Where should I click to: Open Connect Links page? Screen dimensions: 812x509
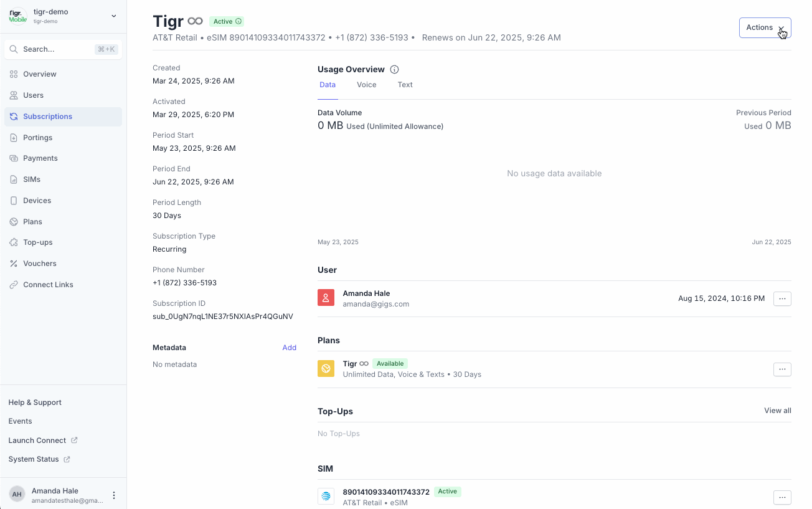(63, 285)
